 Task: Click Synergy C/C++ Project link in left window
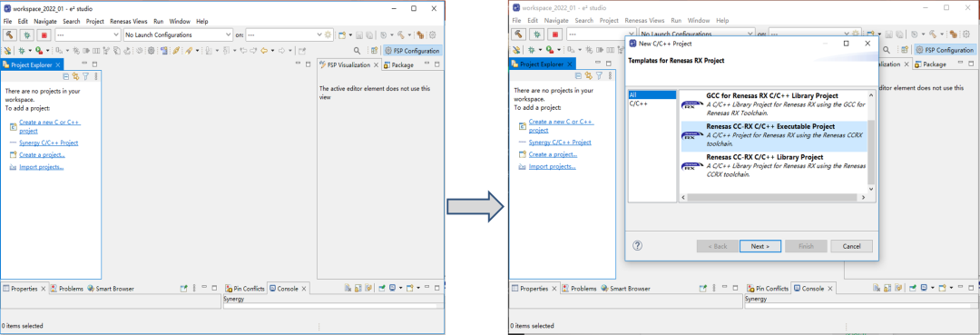tap(49, 143)
